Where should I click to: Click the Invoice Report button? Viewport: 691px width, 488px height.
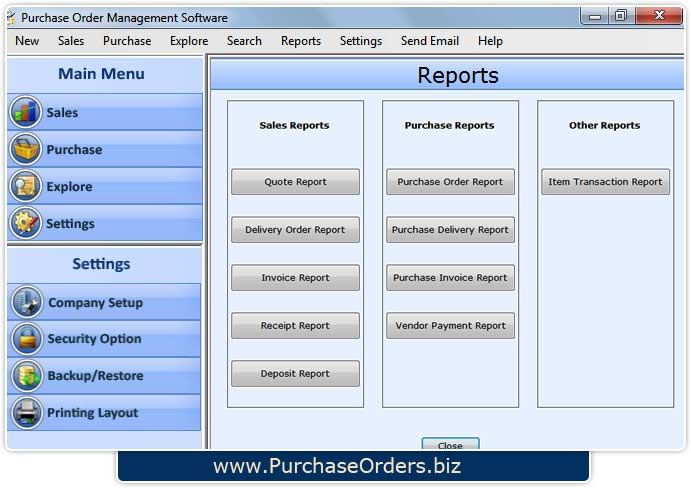[x=295, y=278]
